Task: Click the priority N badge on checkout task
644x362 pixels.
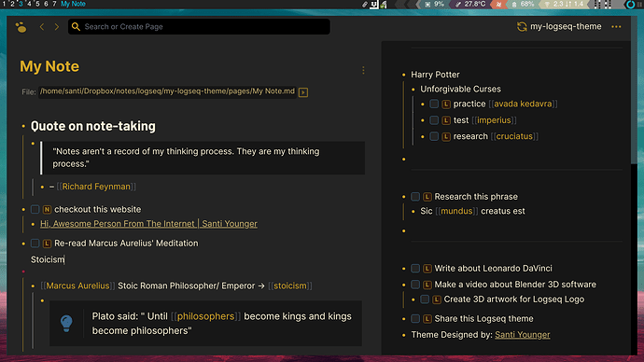Action: [x=47, y=209]
